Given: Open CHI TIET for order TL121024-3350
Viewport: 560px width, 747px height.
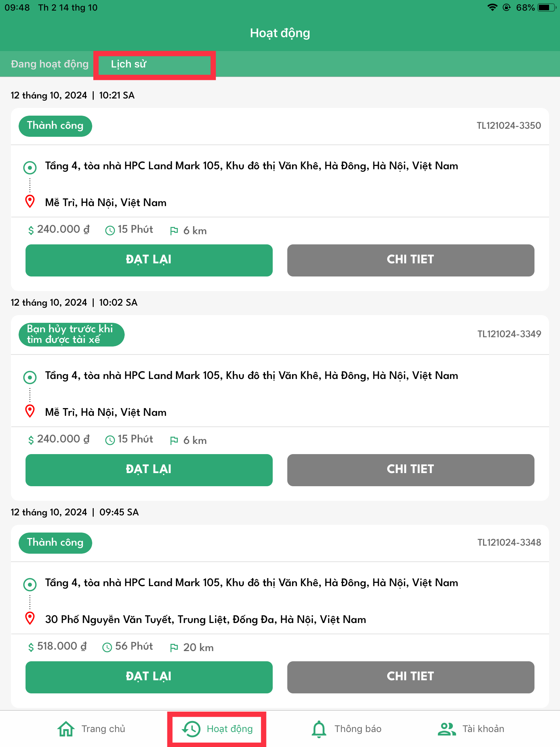Looking at the screenshot, I should [x=411, y=260].
